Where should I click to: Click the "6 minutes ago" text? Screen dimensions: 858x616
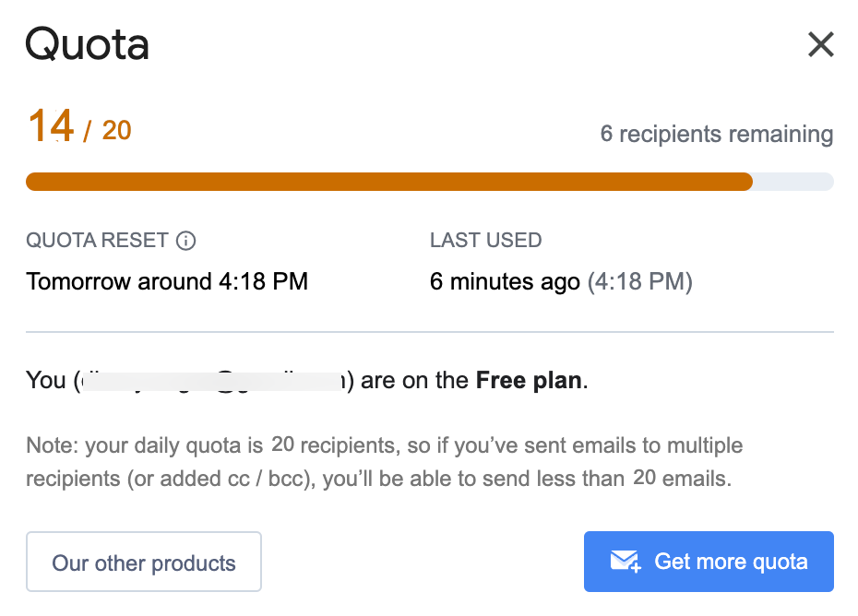pyautogui.click(x=505, y=281)
